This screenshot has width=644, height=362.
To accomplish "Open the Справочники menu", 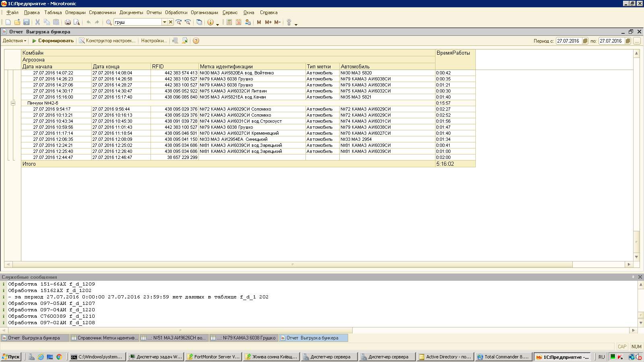I will tap(102, 12).
